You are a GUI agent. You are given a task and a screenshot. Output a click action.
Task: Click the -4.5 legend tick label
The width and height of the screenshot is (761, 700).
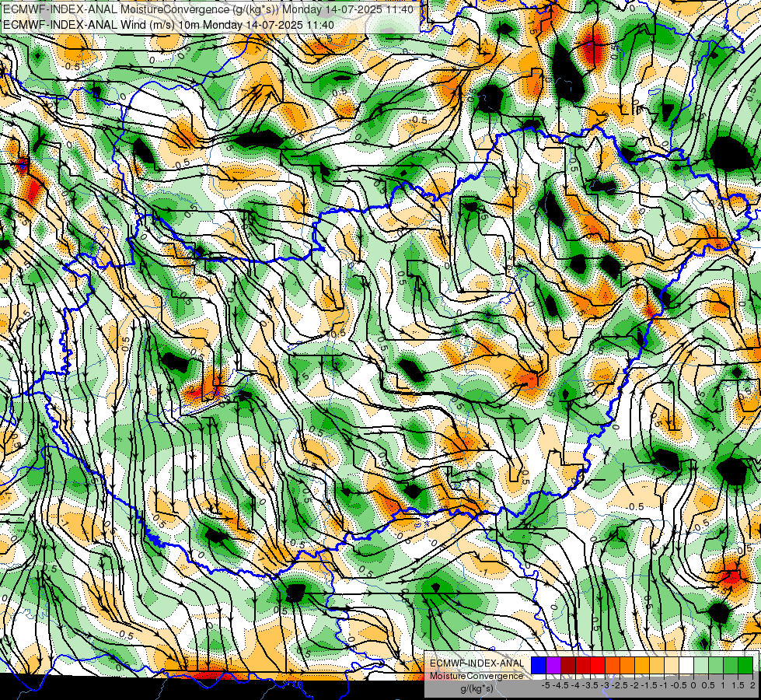coord(560,685)
